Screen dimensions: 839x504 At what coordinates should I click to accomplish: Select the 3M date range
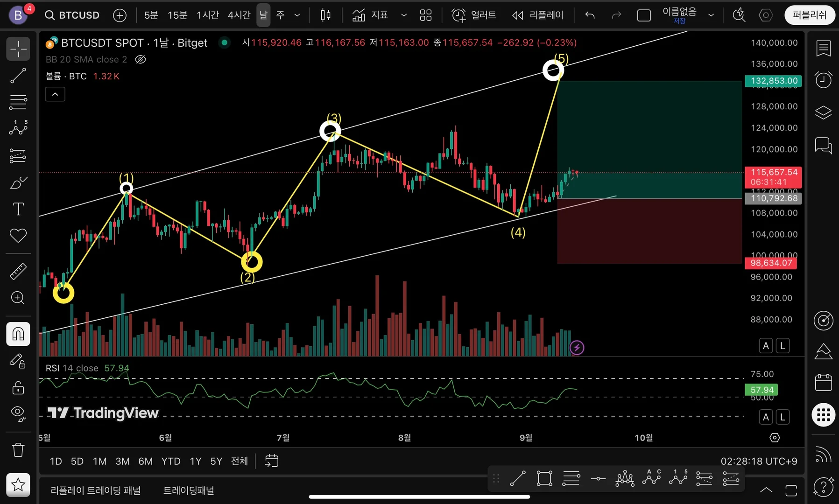coord(122,462)
